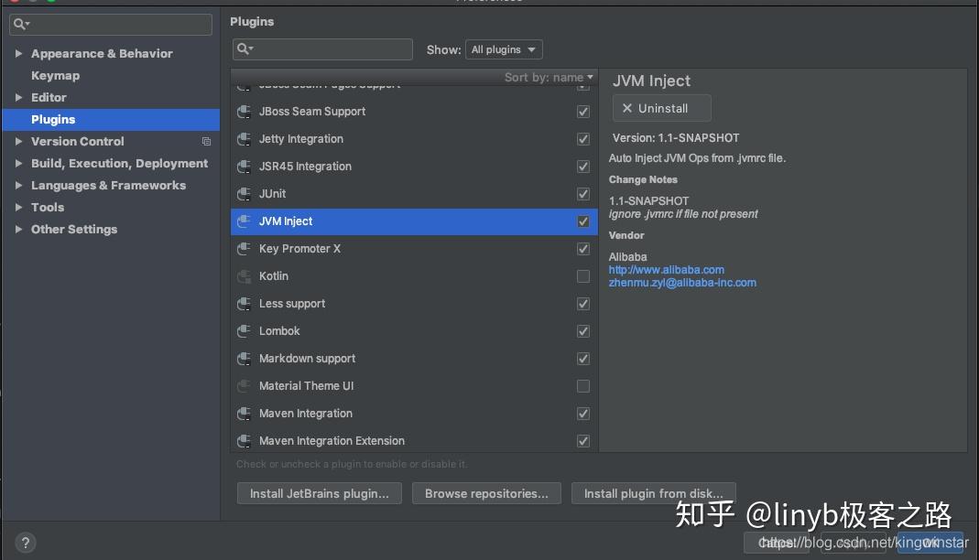This screenshot has height=560, width=979.
Task: Click the Browse repositories button
Action: pos(486,493)
